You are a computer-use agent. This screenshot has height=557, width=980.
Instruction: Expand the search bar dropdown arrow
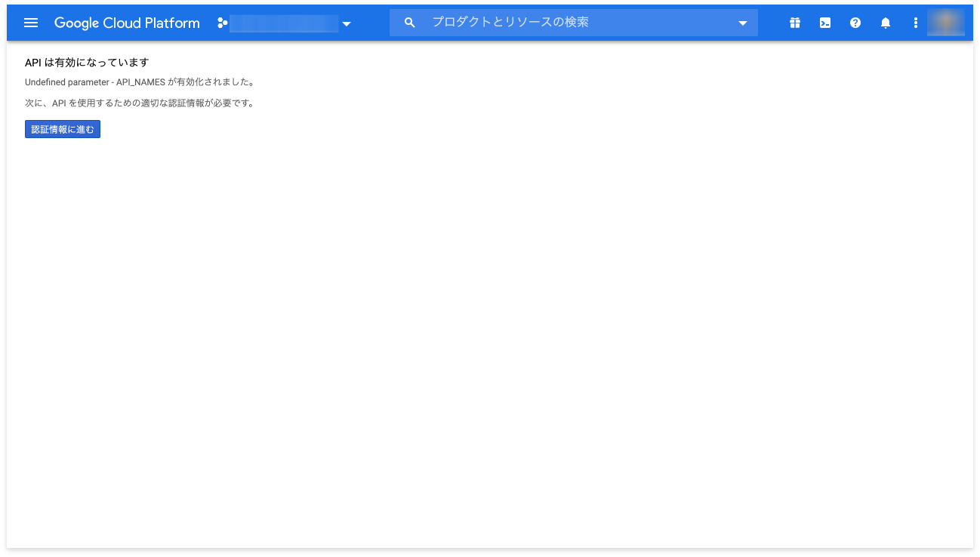[742, 23]
